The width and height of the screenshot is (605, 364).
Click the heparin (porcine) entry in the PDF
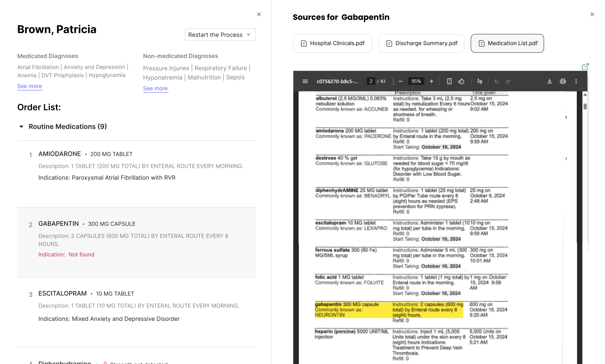pyautogui.click(x=411, y=345)
